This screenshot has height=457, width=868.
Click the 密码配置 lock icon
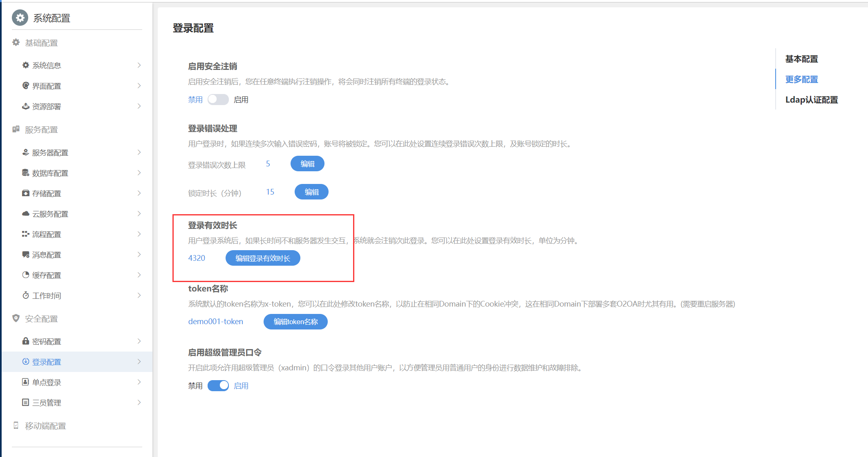point(25,341)
